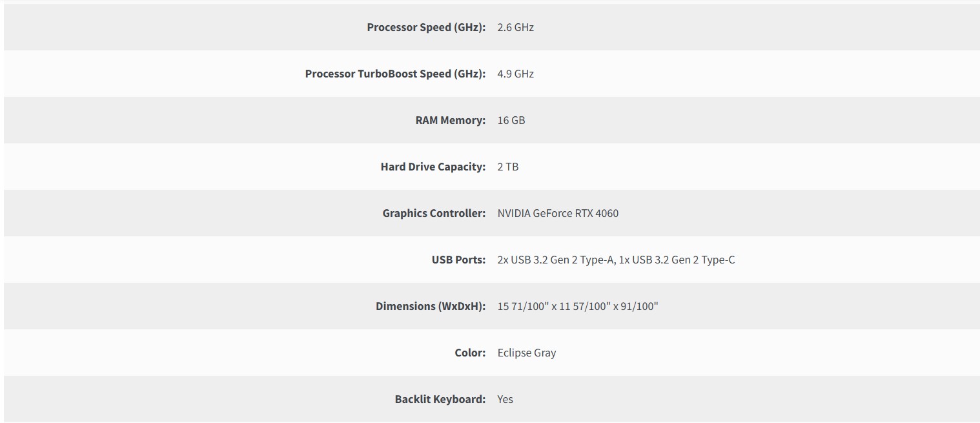The image size is (980, 423).
Task: Click the Color label
Action: click(x=469, y=353)
